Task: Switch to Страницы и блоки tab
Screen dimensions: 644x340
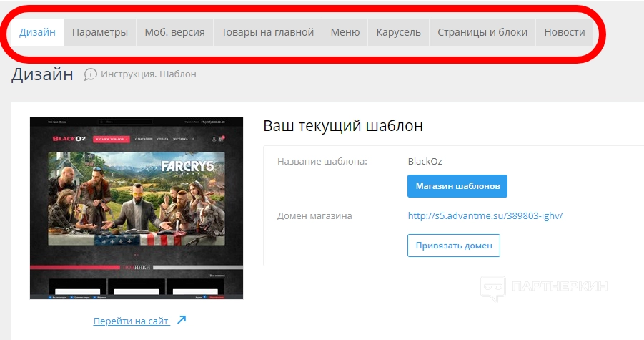Action: click(482, 32)
